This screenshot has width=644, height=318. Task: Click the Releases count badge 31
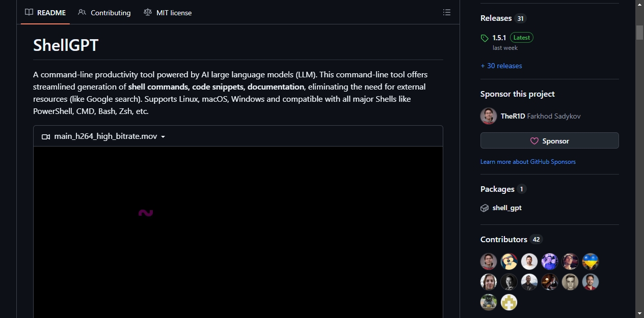click(x=520, y=19)
